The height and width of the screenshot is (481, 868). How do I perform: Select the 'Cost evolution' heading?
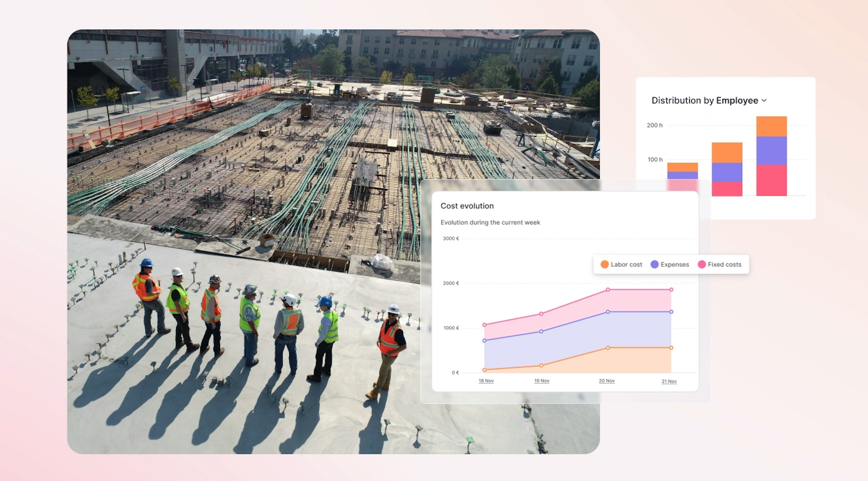coord(467,206)
